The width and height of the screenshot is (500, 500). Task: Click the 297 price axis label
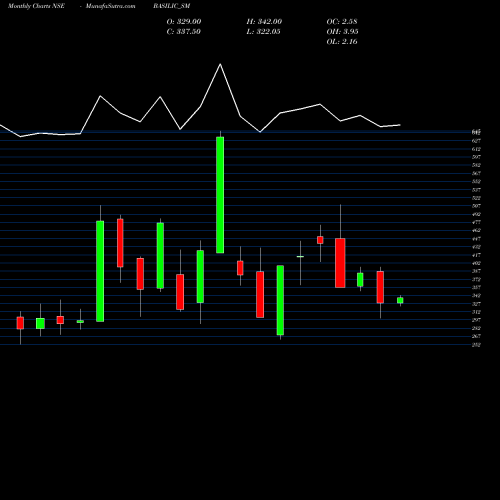[x=476, y=320]
